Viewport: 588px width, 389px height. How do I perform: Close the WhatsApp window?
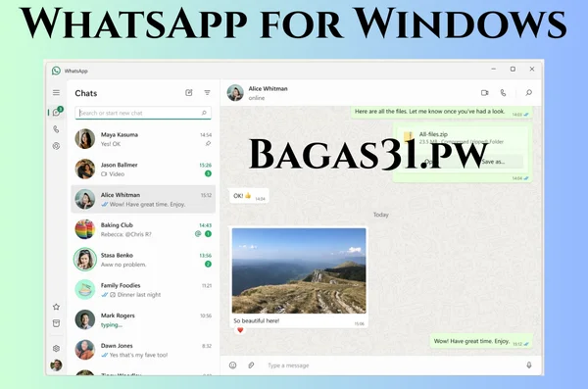click(x=532, y=69)
